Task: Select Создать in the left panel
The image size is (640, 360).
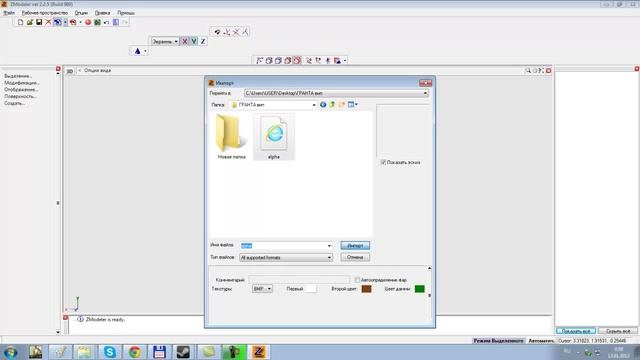Action: pos(15,103)
